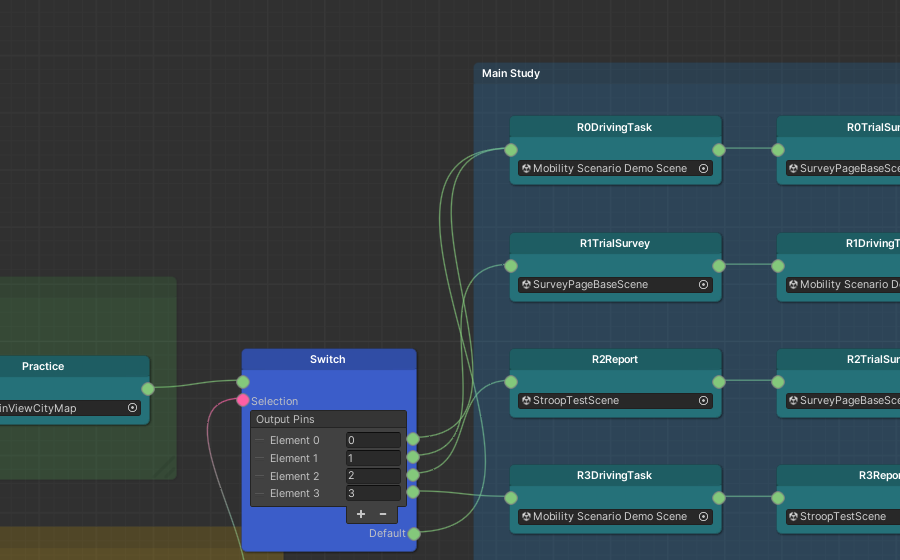Click Unity scene icon in R2Report field
Screen dimensions: 900x560
(526, 400)
